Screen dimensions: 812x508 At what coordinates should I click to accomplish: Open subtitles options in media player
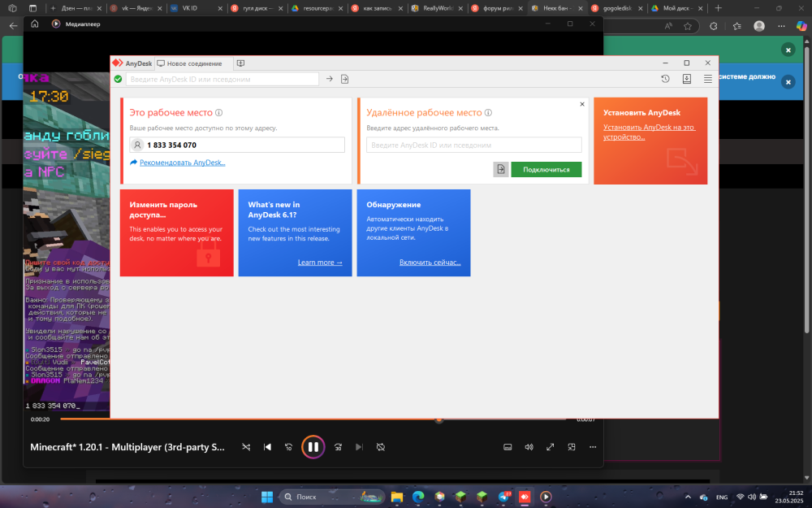pos(508,447)
